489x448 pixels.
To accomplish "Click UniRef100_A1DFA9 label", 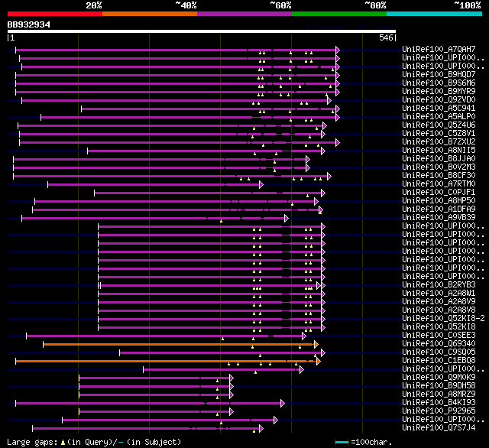I will pyautogui.click(x=439, y=209).
